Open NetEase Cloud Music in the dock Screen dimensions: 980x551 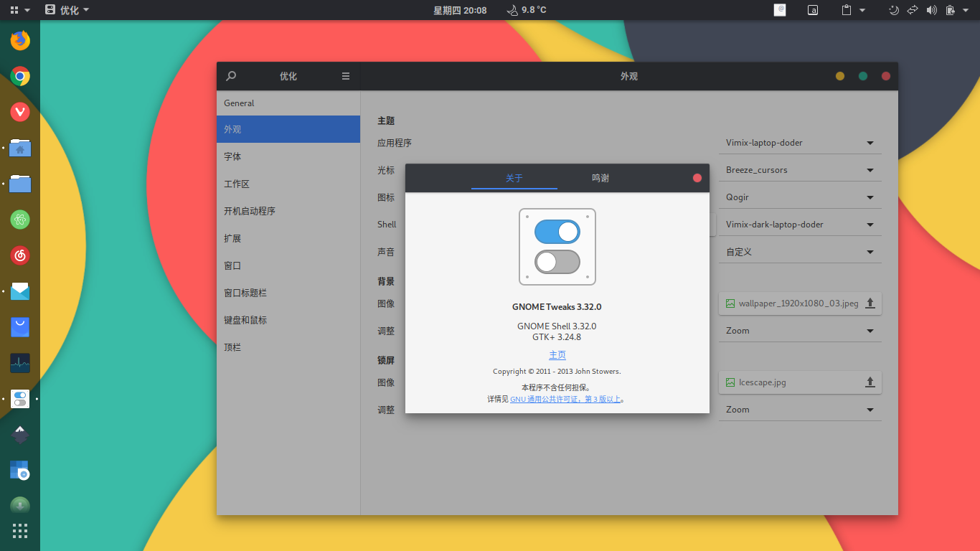(x=19, y=255)
